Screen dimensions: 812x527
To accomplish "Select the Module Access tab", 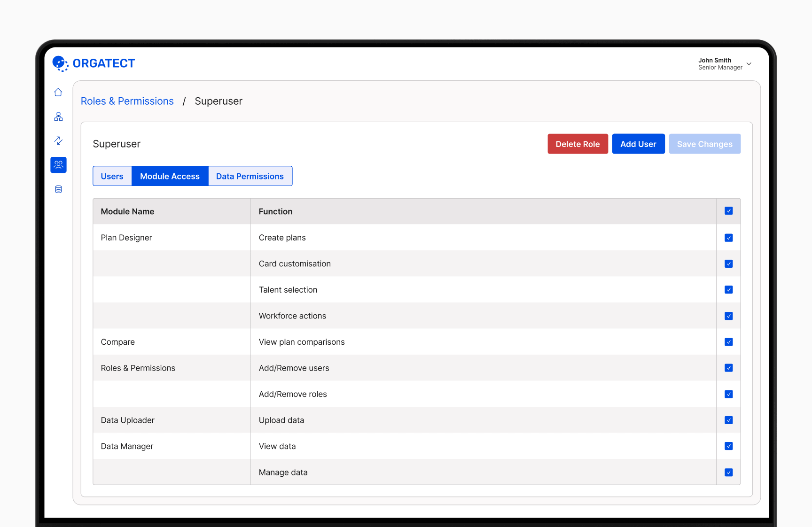I will pyautogui.click(x=170, y=176).
